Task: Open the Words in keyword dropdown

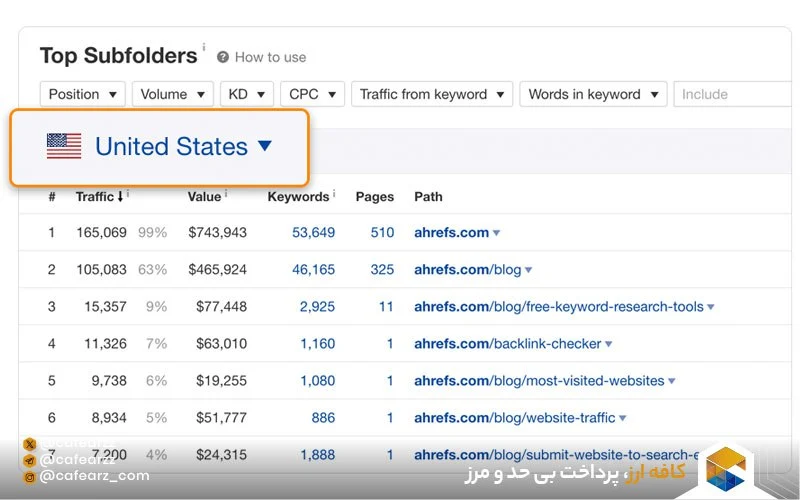Action: tap(593, 94)
